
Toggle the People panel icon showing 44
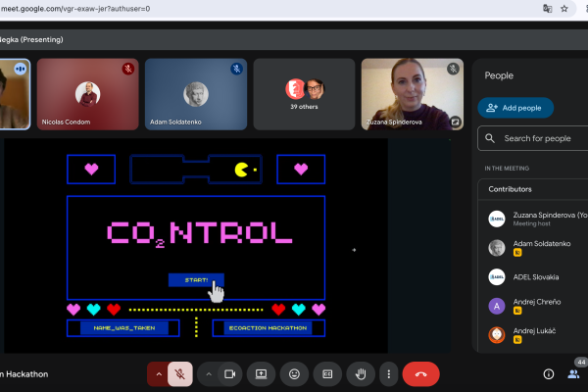[573, 373]
